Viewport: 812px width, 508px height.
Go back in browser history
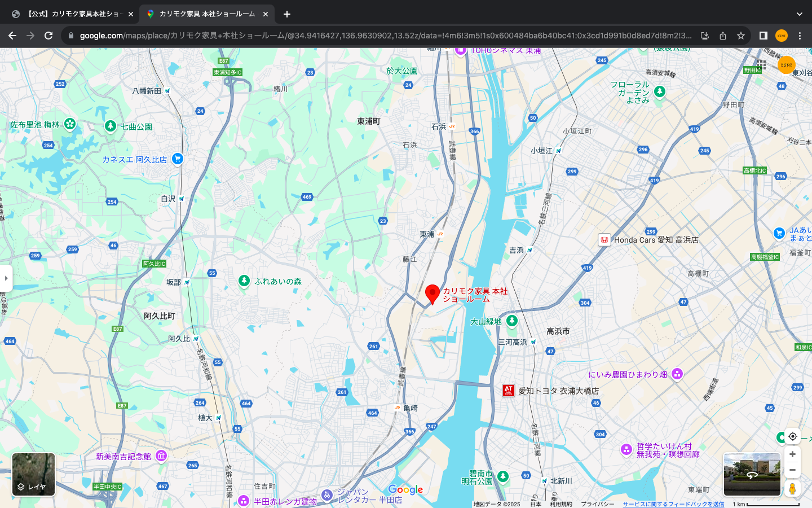(x=12, y=36)
